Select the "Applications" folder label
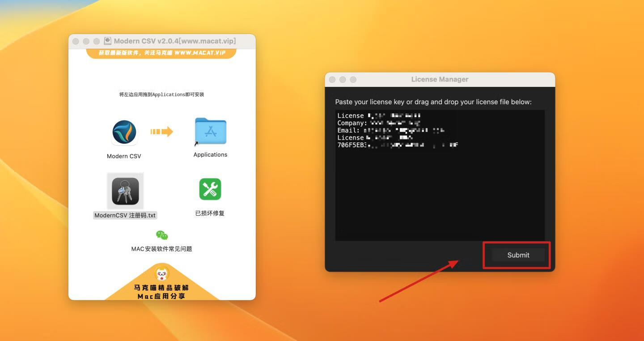This screenshot has height=341, width=644. pyautogui.click(x=210, y=154)
